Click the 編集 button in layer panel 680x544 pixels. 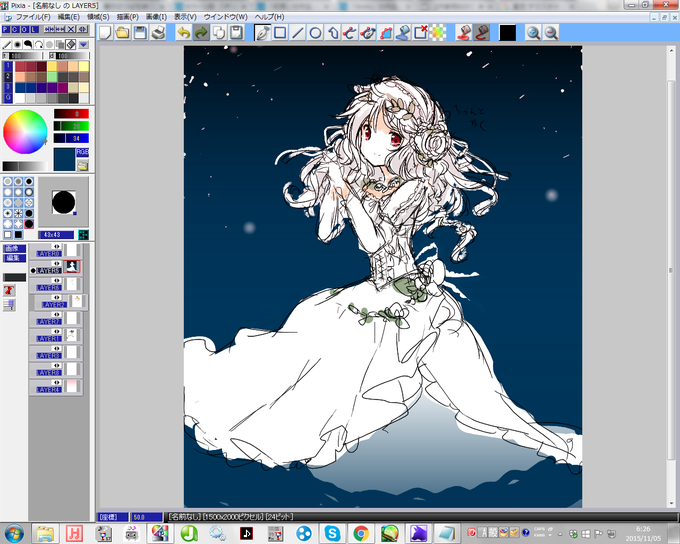[14, 259]
